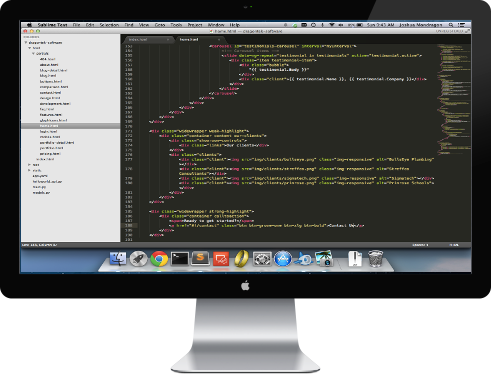Open the documents stack in Dock
The height and width of the screenshot is (375, 491).
[x=355, y=259]
